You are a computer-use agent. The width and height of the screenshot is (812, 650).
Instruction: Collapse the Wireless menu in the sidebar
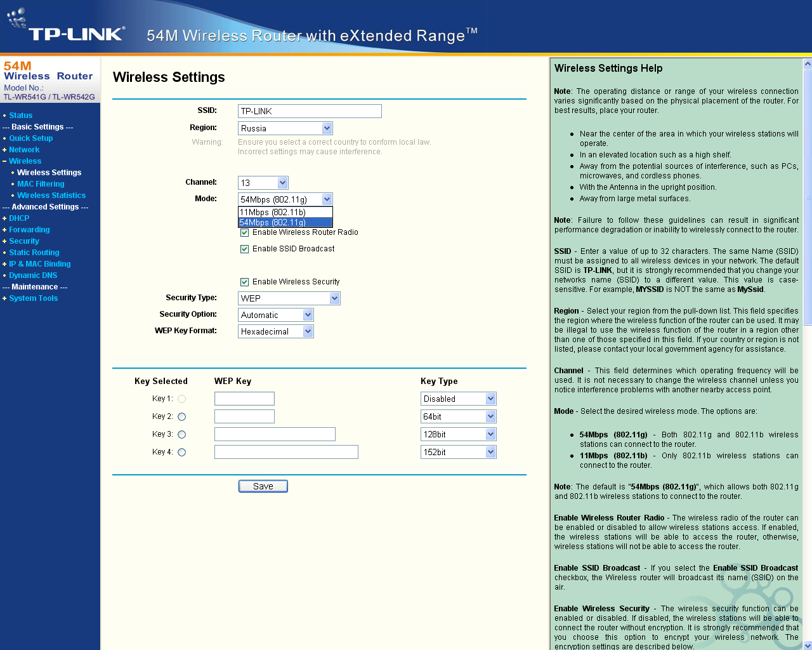coord(25,161)
